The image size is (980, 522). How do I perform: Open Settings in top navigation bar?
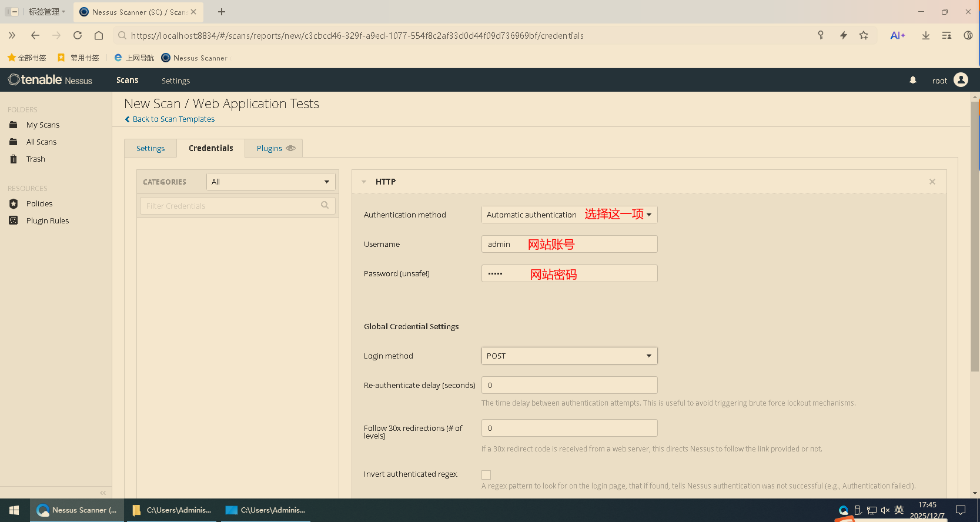175,81
